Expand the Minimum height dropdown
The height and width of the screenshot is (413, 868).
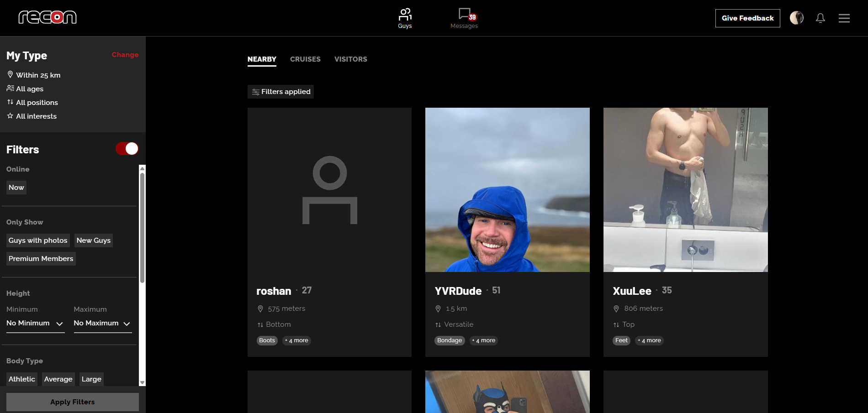tap(35, 323)
